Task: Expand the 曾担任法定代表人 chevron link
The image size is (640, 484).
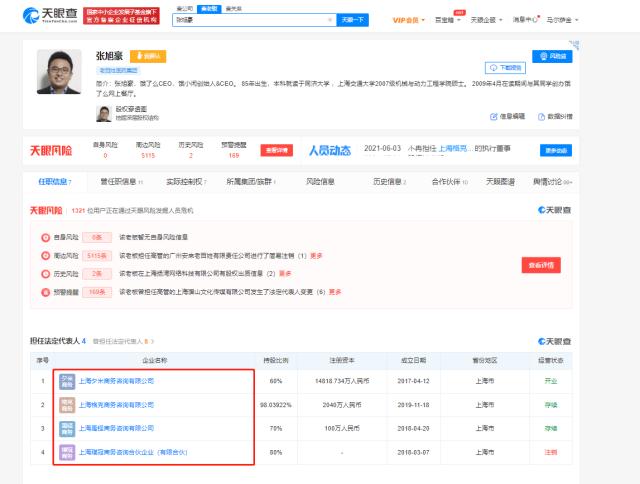Action: coord(124,341)
